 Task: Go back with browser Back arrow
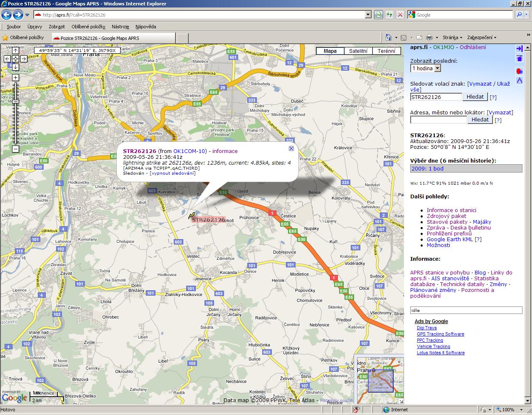click(6, 15)
